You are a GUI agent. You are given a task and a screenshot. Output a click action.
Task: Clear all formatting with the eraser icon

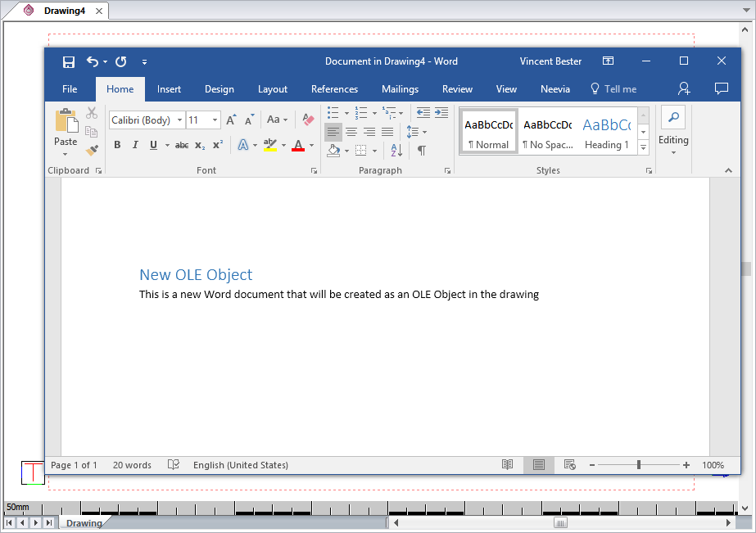click(x=308, y=120)
